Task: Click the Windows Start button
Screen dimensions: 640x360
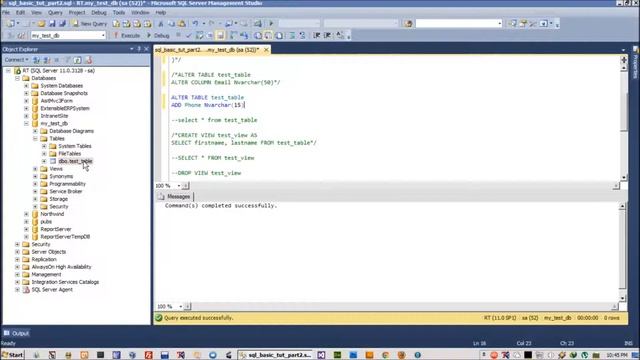Action: click(x=13, y=355)
